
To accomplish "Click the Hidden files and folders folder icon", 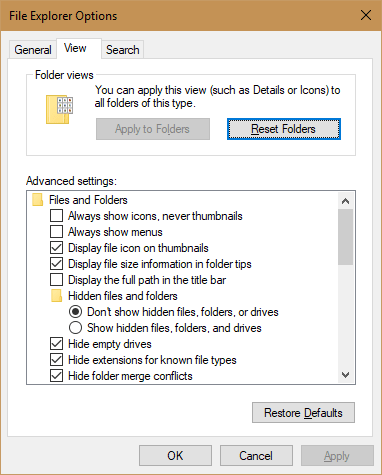I will point(56,296).
